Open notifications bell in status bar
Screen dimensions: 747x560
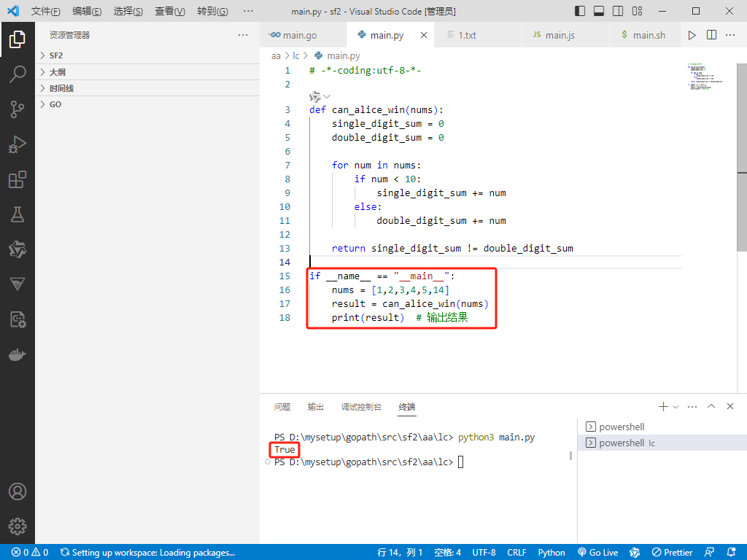pyautogui.click(x=731, y=553)
